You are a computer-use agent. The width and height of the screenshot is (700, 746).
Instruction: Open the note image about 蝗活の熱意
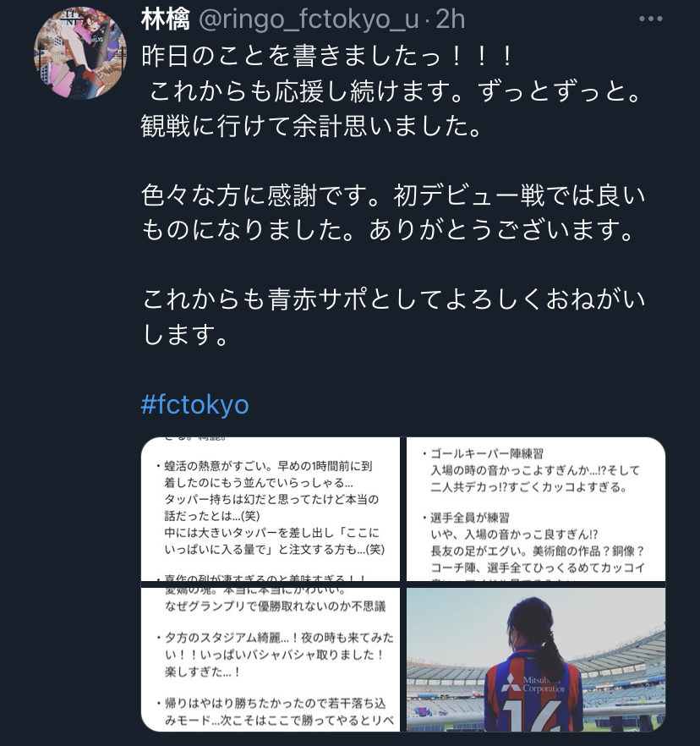click(271, 508)
